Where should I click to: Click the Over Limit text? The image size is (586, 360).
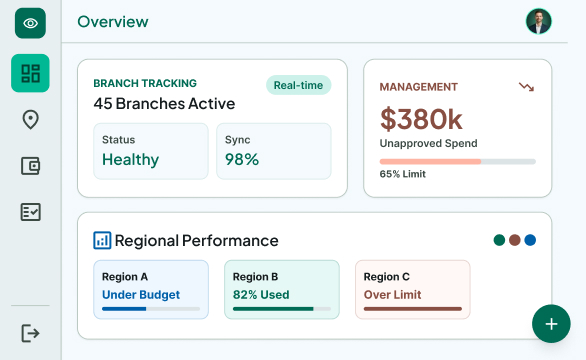pos(392,295)
